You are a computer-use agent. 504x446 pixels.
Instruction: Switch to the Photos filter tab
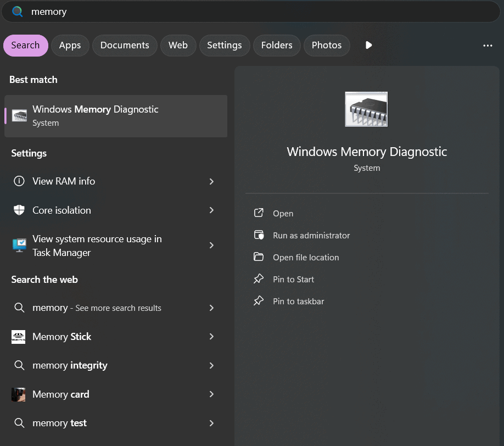coord(327,46)
